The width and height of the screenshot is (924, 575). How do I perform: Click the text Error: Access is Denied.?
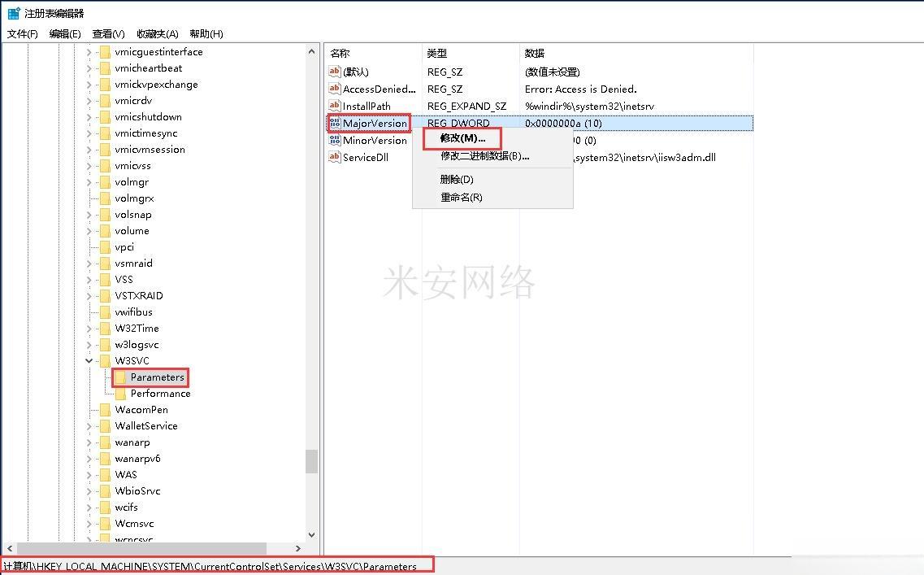(x=580, y=89)
